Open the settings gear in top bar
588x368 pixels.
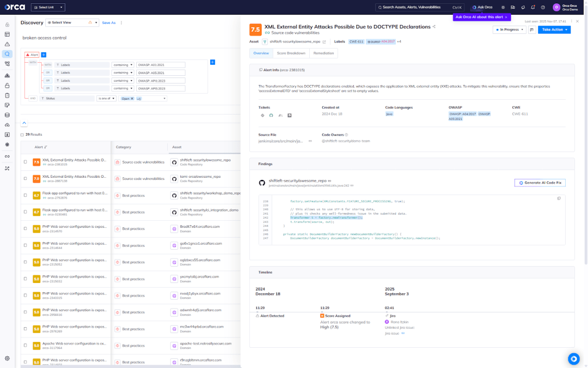tap(503, 7)
